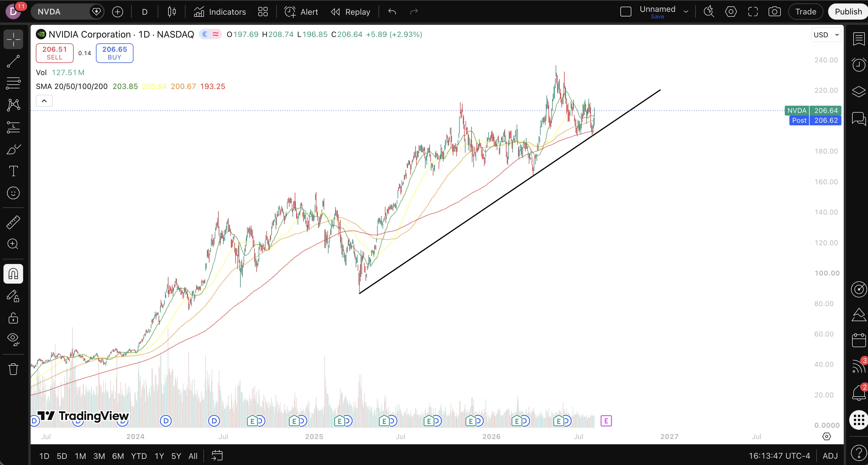
Task: Toggle hide all drawings eye icon
Action: (13, 339)
